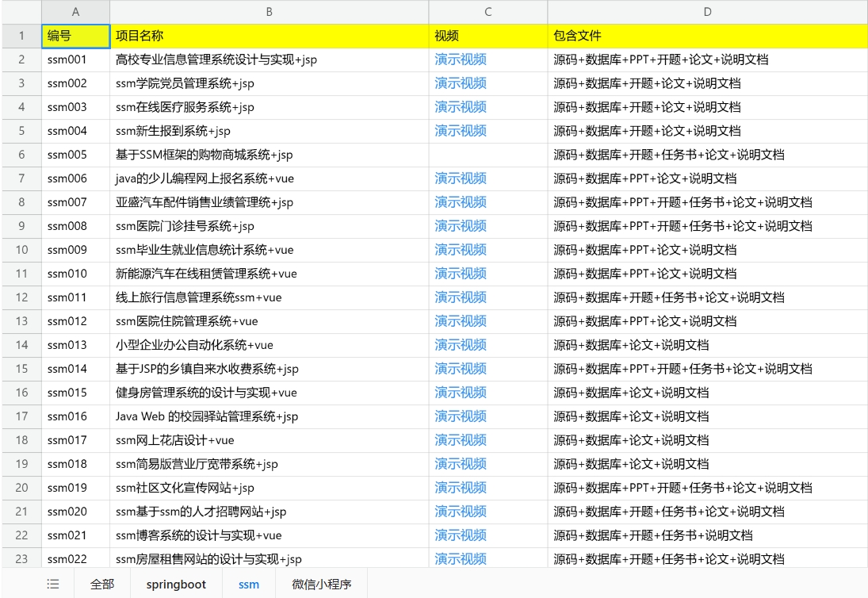Select column B header
This screenshot has height=598, width=868.
[x=269, y=12]
